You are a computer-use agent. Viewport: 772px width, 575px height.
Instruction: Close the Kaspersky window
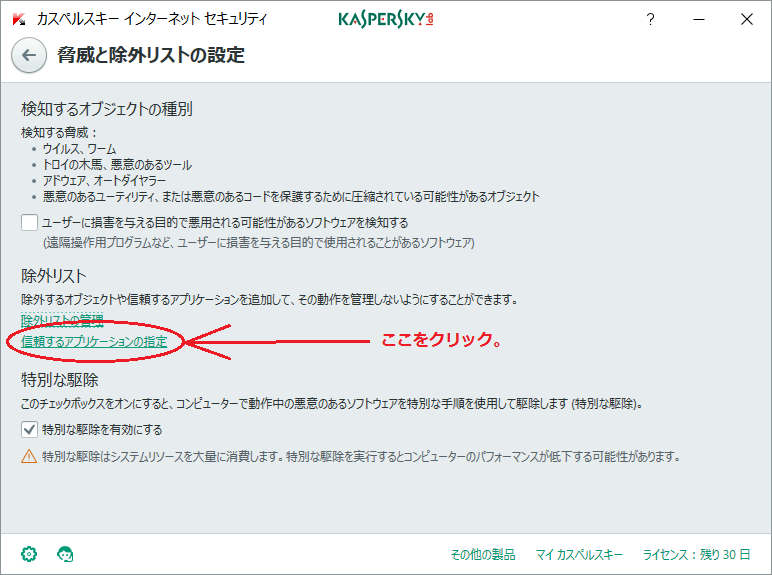pos(746,19)
